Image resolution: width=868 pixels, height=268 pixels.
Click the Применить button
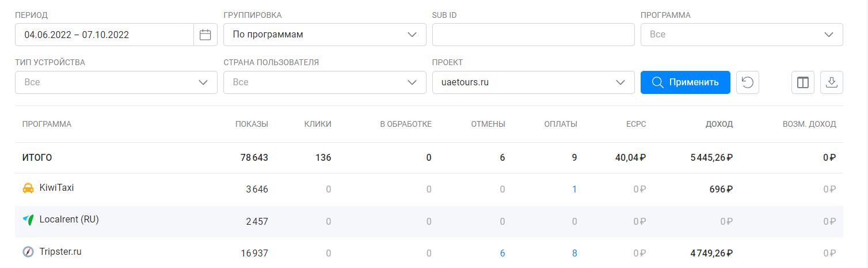(686, 82)
